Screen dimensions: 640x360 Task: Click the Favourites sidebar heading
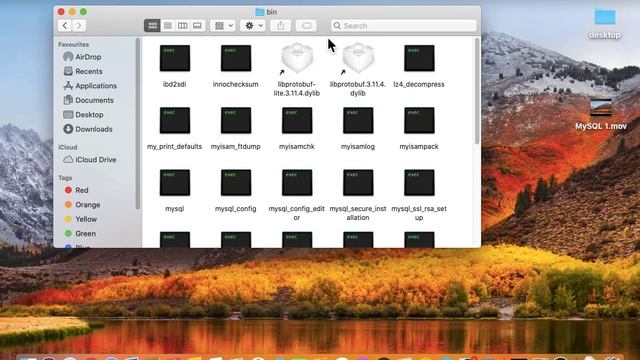click(73, 44)
